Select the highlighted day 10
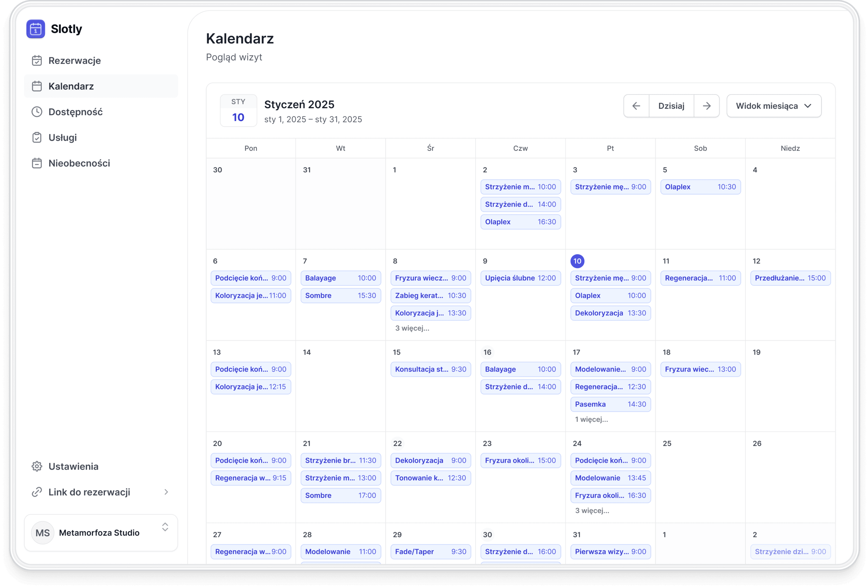Screen dimensions: 868x588 (x=577, y=261)
